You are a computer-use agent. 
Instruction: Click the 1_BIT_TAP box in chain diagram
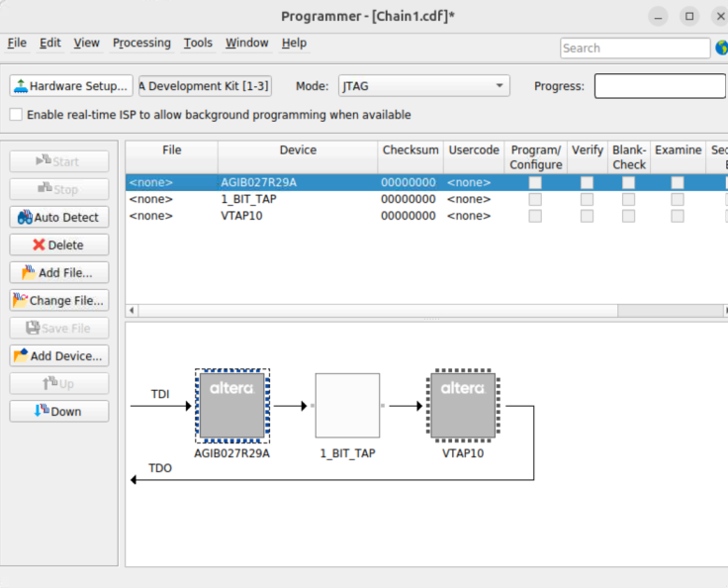click(347, 405)
